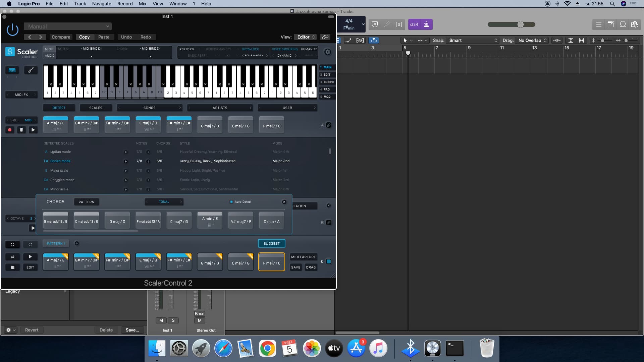The height and width of the screenshot is (362, 644).
Task: Click link icon for section A
Action: [x=329, y=125]
